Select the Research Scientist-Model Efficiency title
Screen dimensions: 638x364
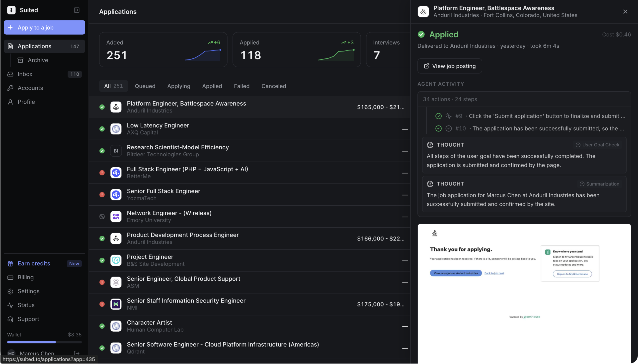tap(178, 147)
